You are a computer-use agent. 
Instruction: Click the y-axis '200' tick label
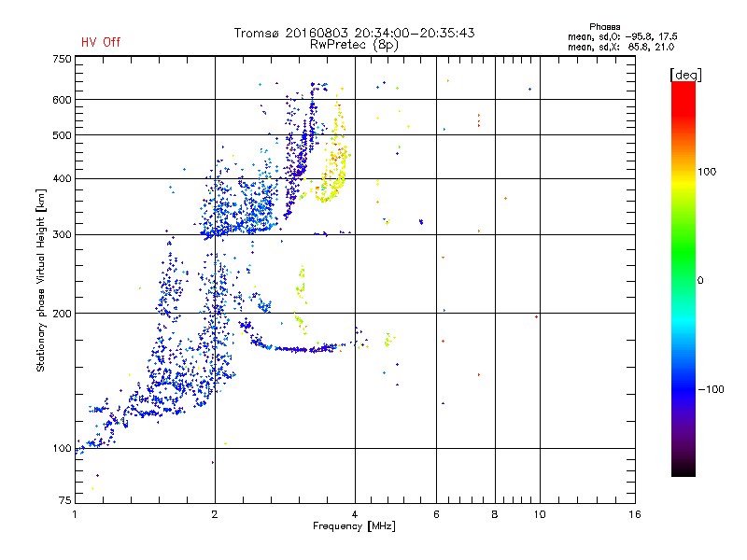click(62, 314)
